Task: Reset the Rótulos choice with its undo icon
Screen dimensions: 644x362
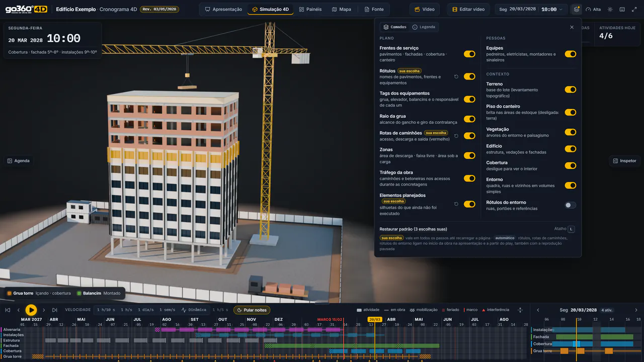Action: point(456,76)
